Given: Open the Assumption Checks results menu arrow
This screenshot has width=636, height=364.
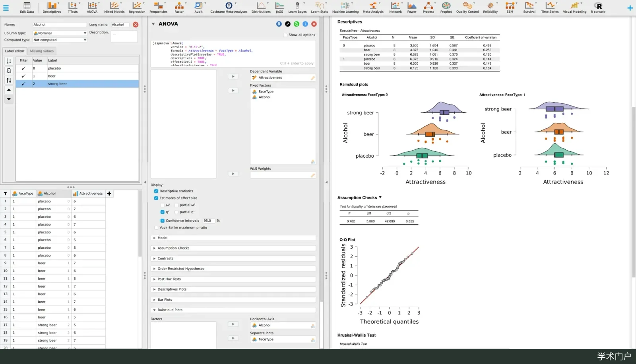Looking at the screenshot, I should (380, 197).
